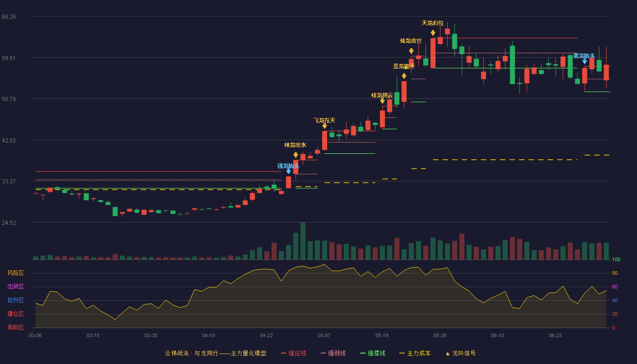Toggle the 强压线 legend label
The image size is (637, 364).
(x=297, y=353)
